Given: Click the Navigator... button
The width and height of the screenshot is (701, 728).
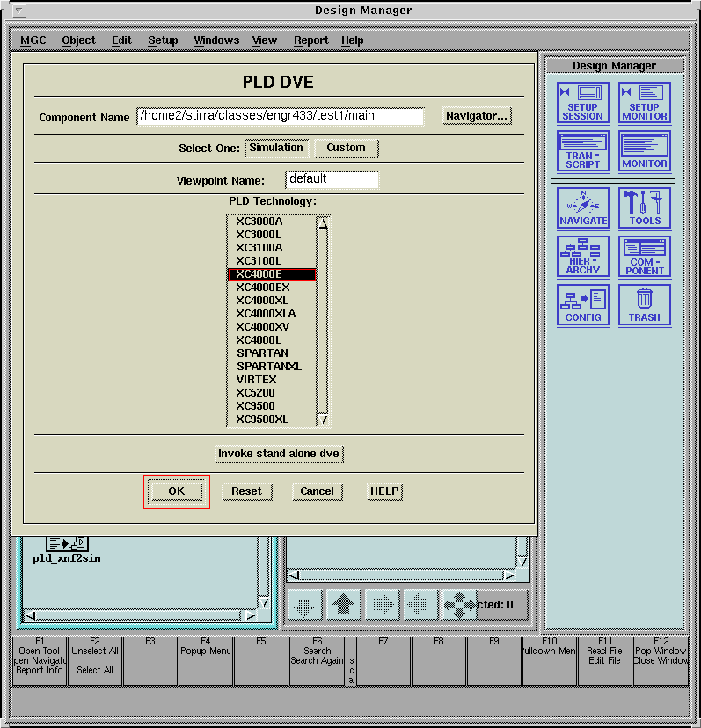Looking at the screenshot, I should click(x=476, y=116).
